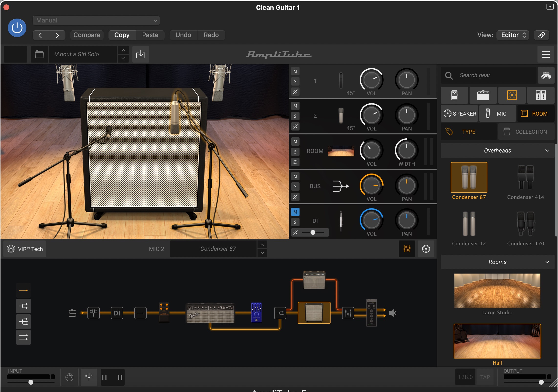This screenshot has height=392, width=558.
Task: Click the DI block in signal chain
Action: pos(117,313)
